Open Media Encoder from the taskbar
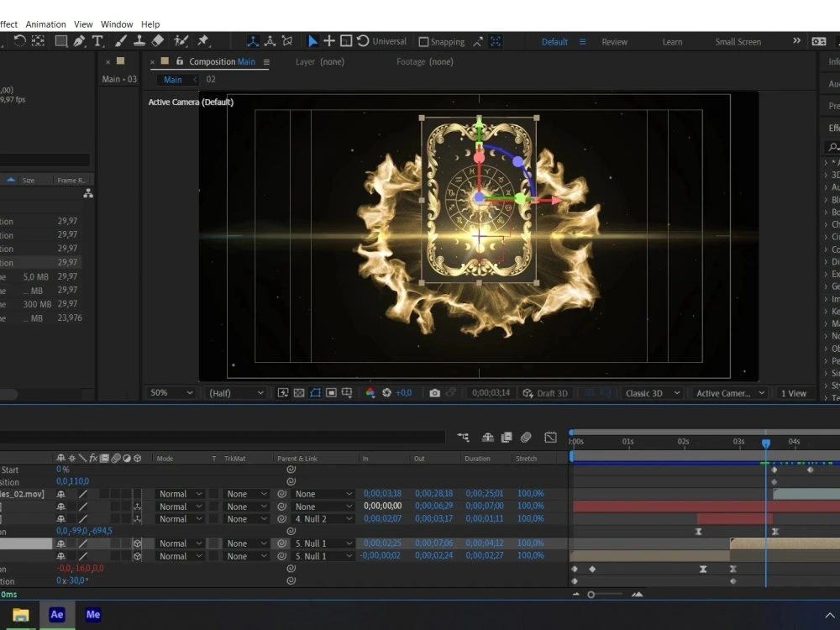The height and width of the screenshot is (630, 840). point(92,615)
